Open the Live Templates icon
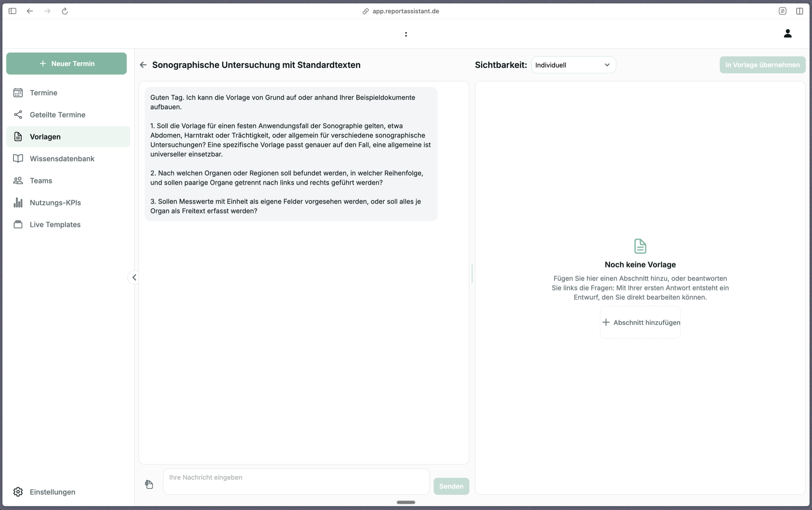The image size is (812, 510). (x=18, y=224)
